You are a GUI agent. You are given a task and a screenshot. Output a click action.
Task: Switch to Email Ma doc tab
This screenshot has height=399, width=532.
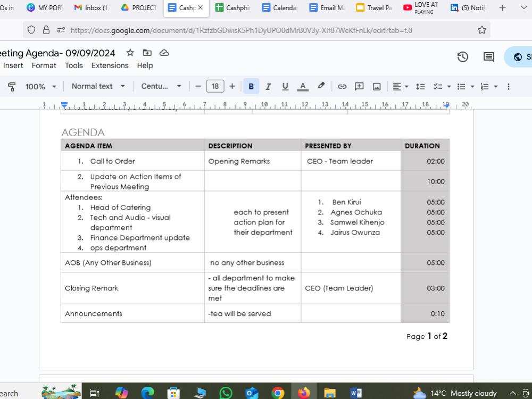[x=327, y=7]
